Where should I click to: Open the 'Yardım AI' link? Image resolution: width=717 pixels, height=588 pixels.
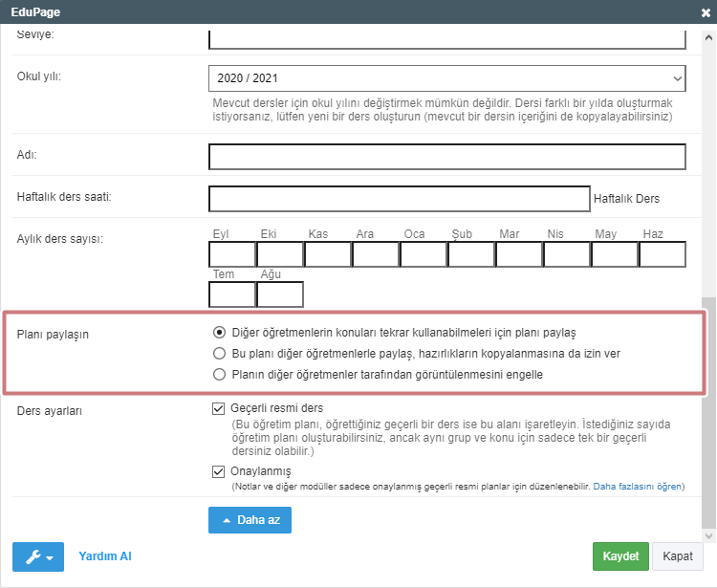[x=105, y=556]
